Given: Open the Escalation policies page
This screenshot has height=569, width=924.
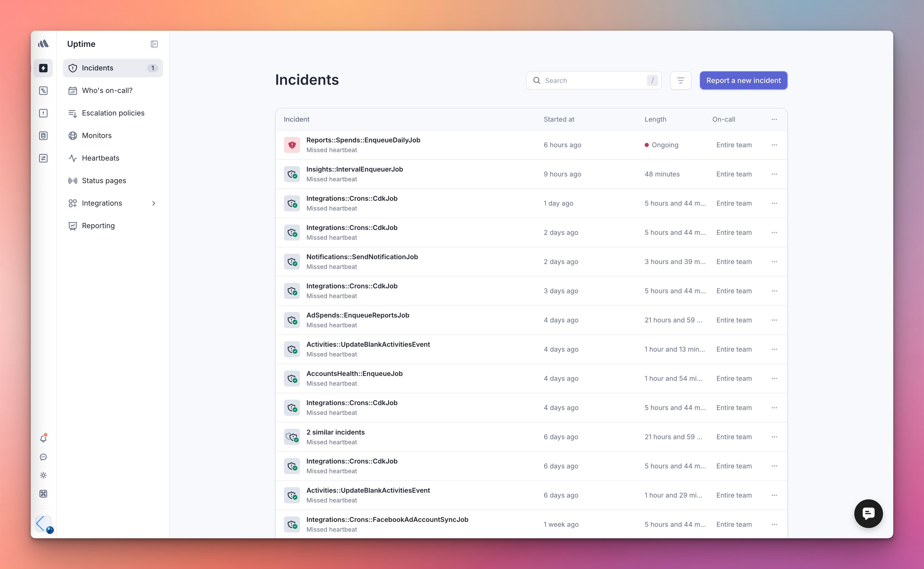Looking at the screenshot, I should pyautogui.click(x=113, y=113).
